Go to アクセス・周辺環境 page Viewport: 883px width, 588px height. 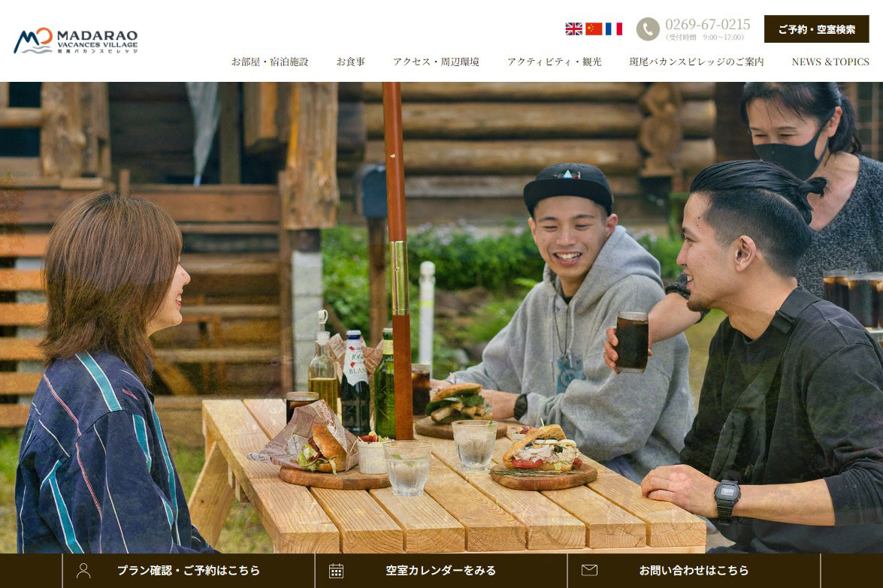pyautogui.click(x=436, y=62)
